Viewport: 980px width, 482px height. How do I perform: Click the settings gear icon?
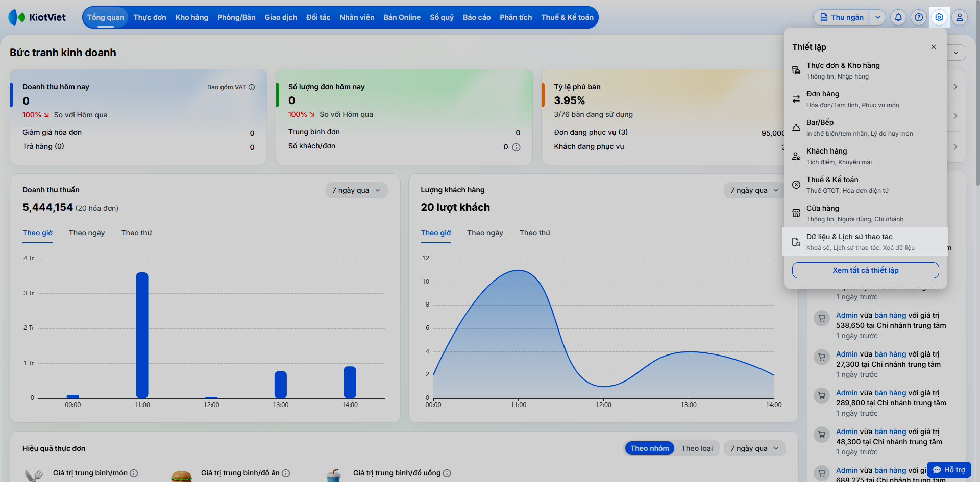pos(939,17)
